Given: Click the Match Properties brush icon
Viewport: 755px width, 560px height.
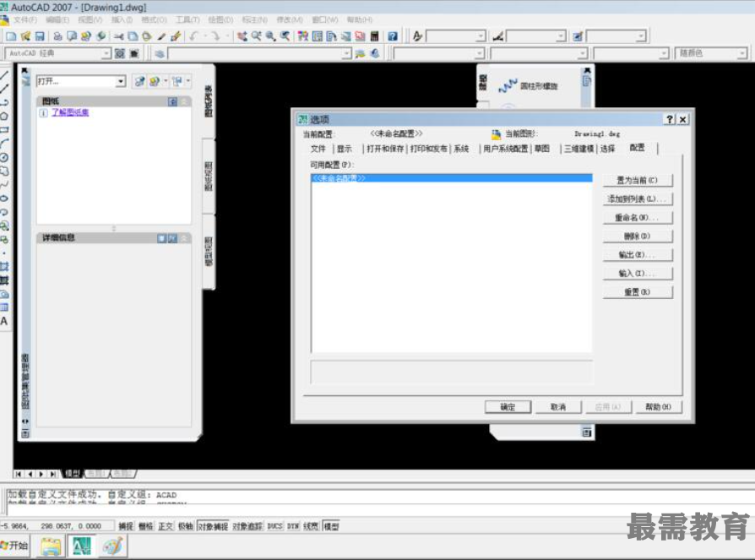Looking at the screenshot, I should click(161, 36).
